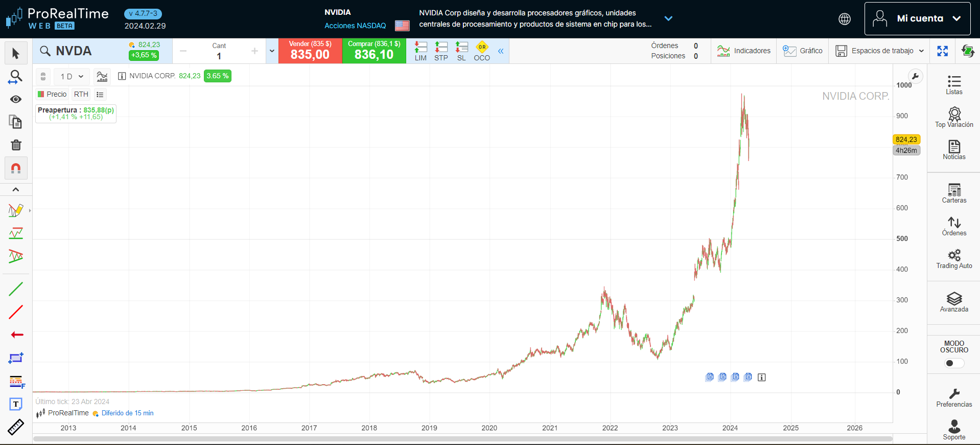Viewport: 980px width, 445px height.
Task: Click the red Vender 835,00 button
Action: [x=310, y=51]
